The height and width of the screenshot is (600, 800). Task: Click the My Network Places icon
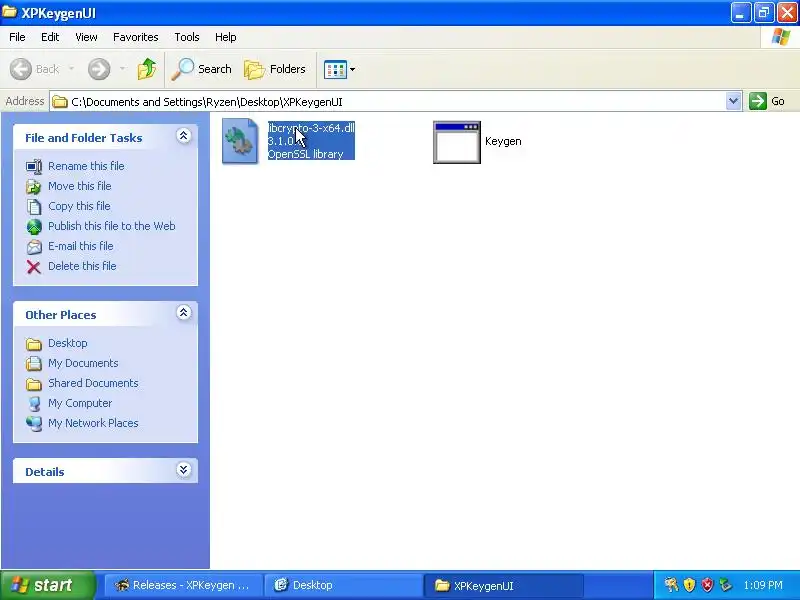click(x=34, y=423)
